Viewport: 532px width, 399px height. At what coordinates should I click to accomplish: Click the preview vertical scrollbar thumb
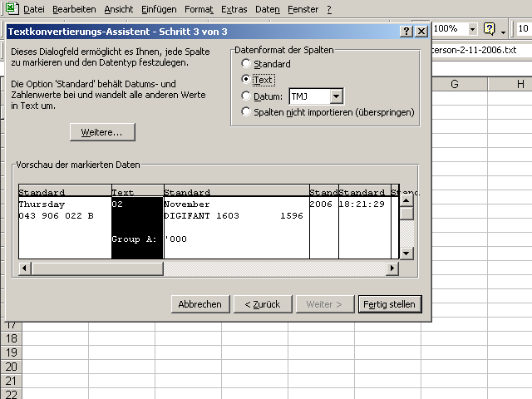pos(406,213)
